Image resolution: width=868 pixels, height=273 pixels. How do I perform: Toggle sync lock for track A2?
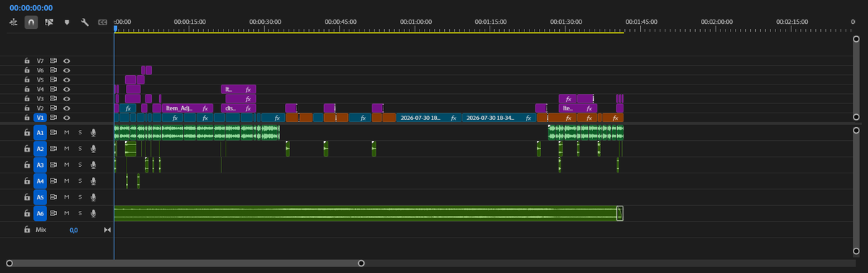[x=54, y=149]
